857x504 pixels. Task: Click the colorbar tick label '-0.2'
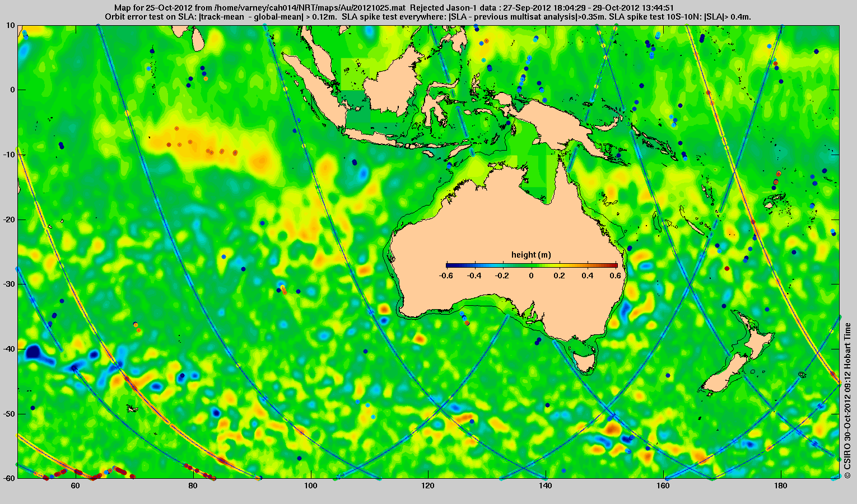[503, 276]
